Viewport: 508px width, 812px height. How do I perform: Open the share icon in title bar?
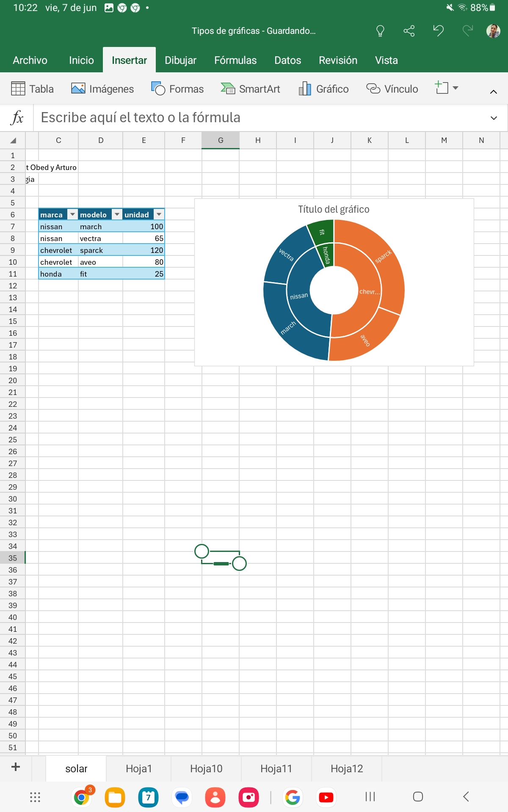tap(409, 31)
